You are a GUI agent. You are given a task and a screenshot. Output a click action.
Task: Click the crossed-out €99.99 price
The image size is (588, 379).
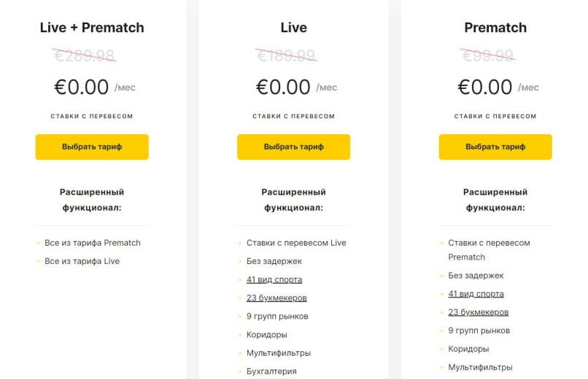click(487, 55)
